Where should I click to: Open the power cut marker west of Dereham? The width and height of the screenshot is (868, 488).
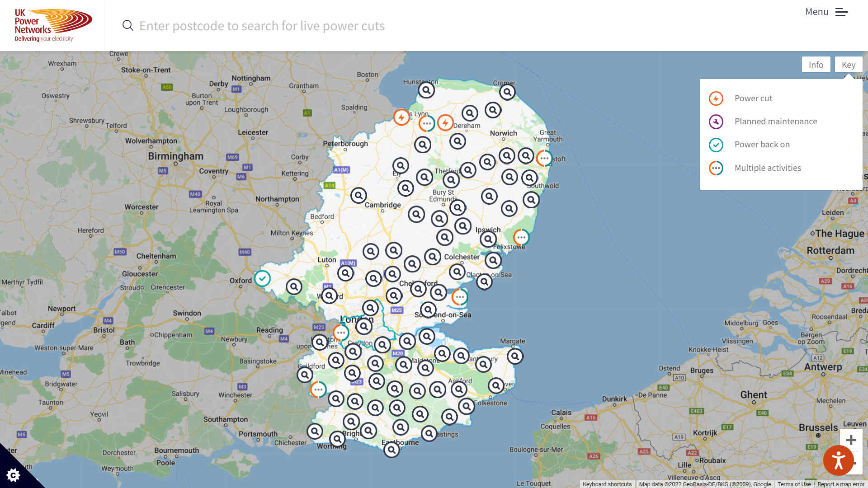(445, 123)
